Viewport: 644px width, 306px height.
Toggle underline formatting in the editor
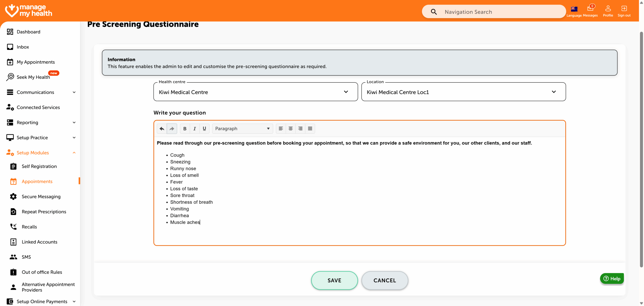204,129
